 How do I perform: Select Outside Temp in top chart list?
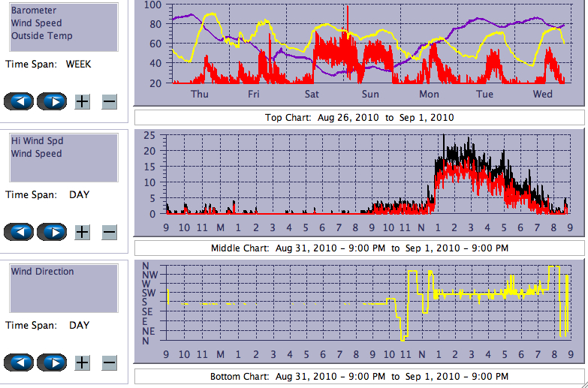[x=41, y=36]
